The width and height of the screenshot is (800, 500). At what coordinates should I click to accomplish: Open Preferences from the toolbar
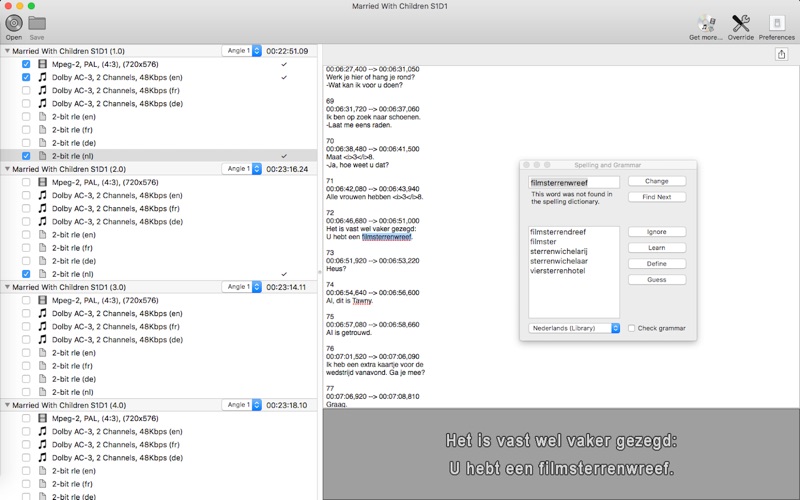(777, 23)
